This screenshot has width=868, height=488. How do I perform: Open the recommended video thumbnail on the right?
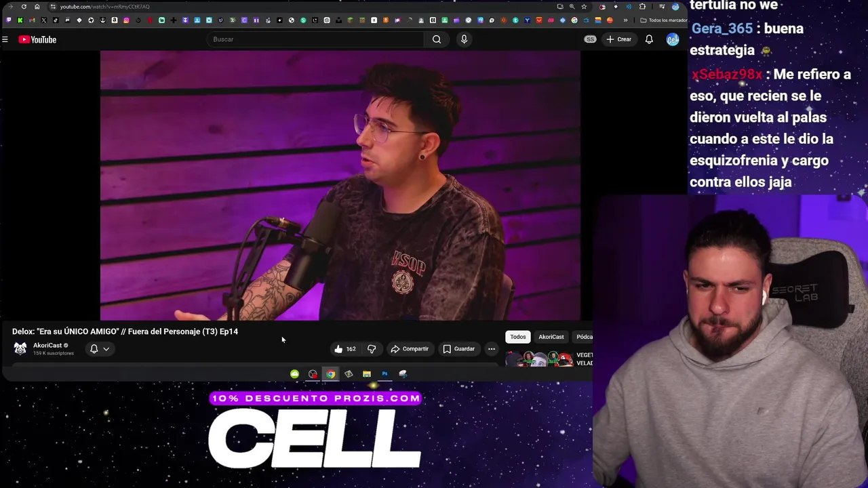click(540, 359)
